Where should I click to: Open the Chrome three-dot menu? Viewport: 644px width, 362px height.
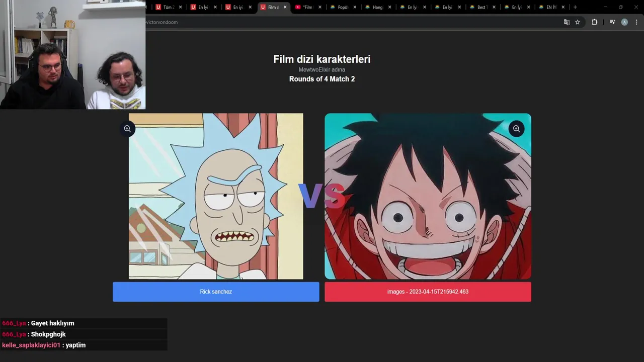point(636,22)
